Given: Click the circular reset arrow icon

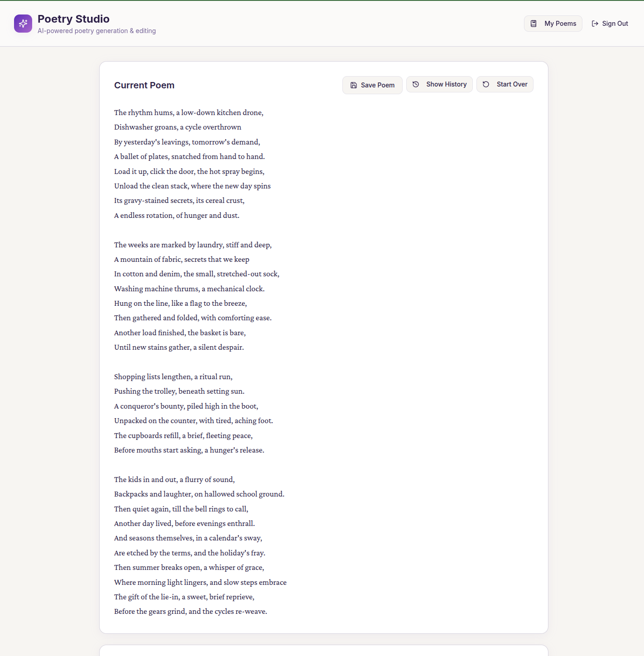Looking at the screenshot, I should coord(486,84).
